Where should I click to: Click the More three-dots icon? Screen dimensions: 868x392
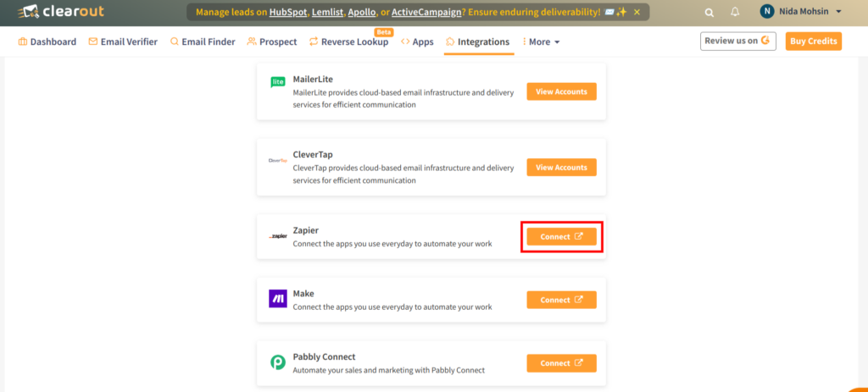coord(524,41)
